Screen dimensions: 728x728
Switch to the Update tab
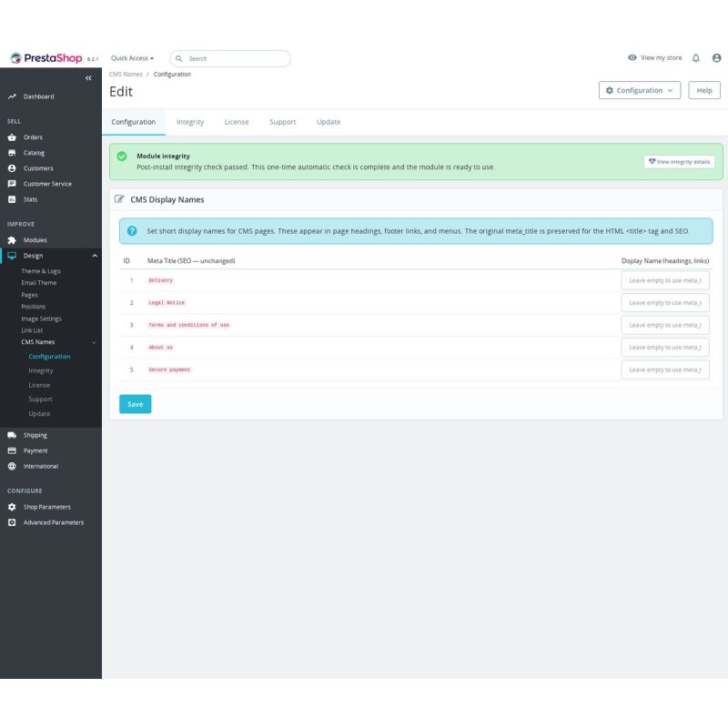(x=329, y=122)
